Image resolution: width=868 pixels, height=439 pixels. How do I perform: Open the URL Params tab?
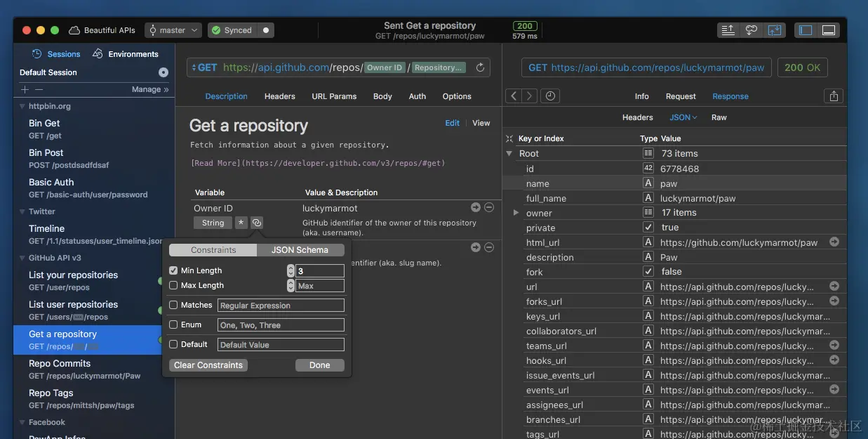(334, 96)
